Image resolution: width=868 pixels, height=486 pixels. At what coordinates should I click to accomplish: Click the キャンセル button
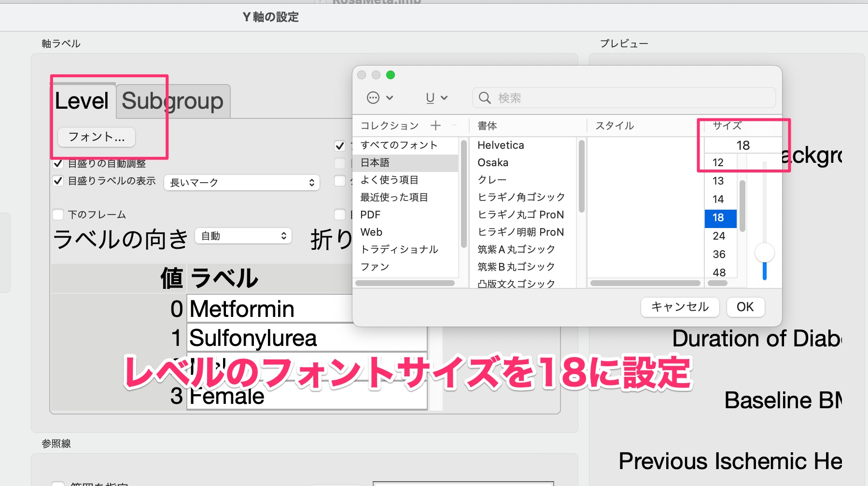[679, 307]
